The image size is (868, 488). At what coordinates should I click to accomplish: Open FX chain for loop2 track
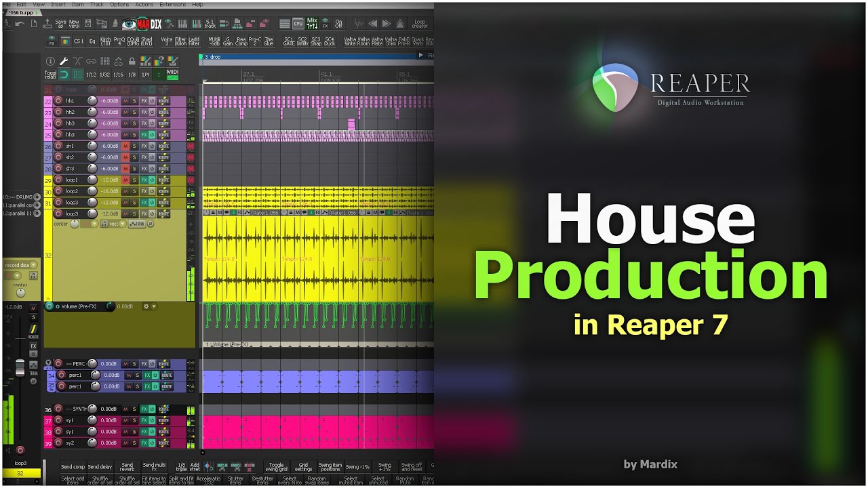(x=144, y=191)
